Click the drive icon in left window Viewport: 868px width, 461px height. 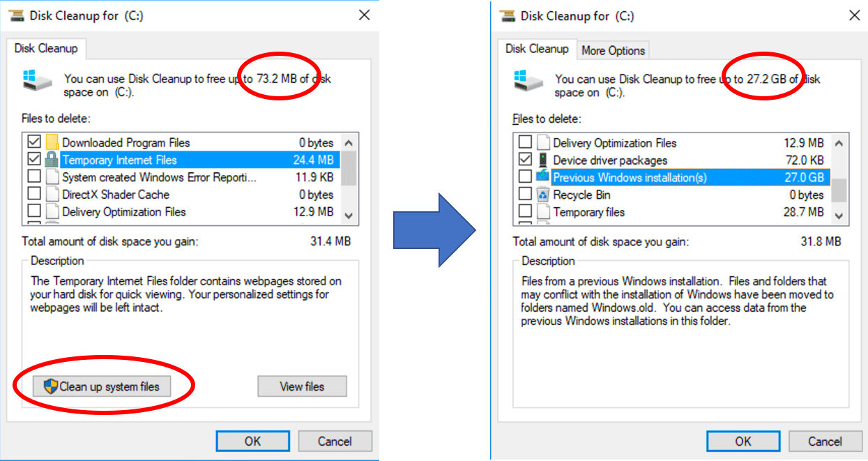click(x=37, y=80)
